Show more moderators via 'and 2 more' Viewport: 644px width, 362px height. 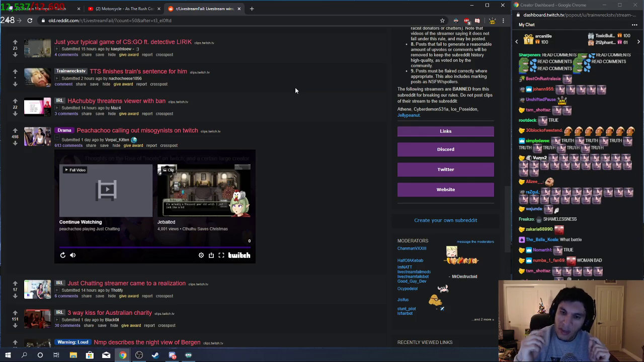point(484,319)
